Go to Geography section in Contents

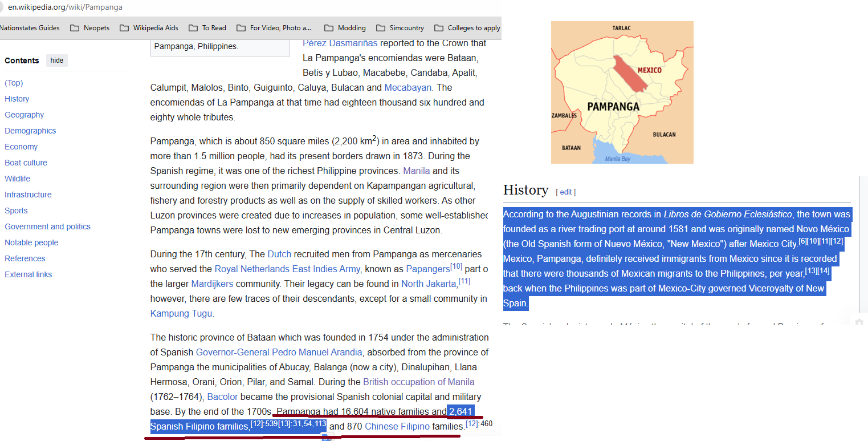(25, 115)
